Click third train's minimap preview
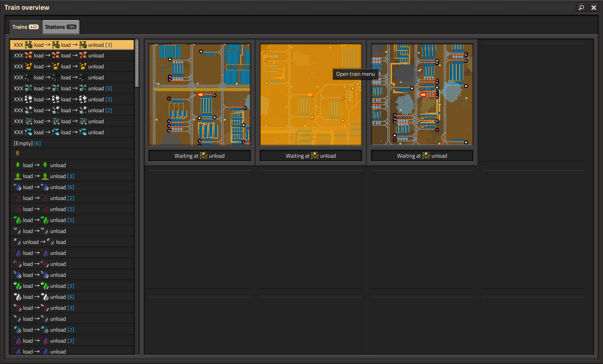Image resolution: width=603 pixels, height=364 pixels. (x=422, y=94)
